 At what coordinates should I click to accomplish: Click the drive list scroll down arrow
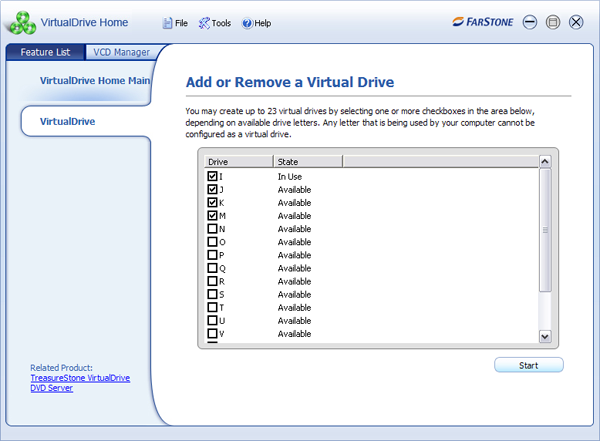click(x=545, y=336)
